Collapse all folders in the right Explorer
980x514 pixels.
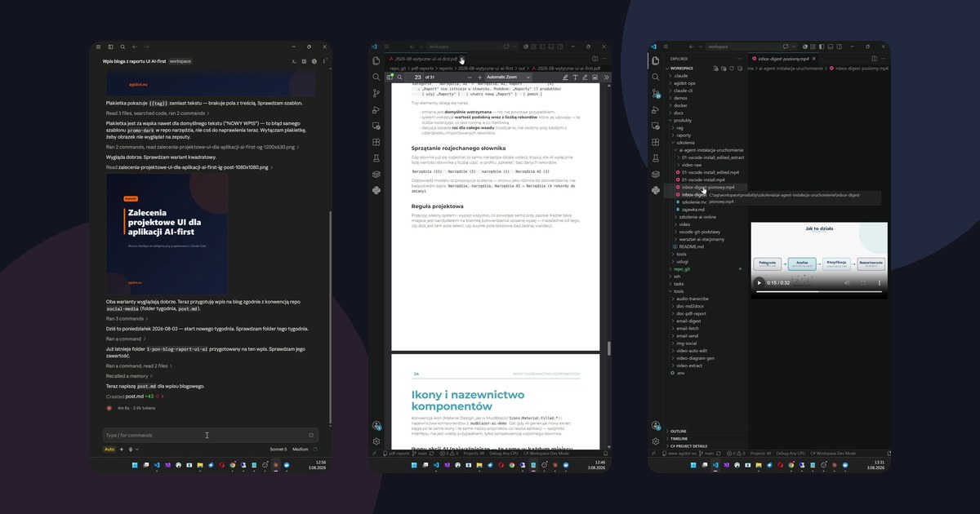tap(740, 69)
